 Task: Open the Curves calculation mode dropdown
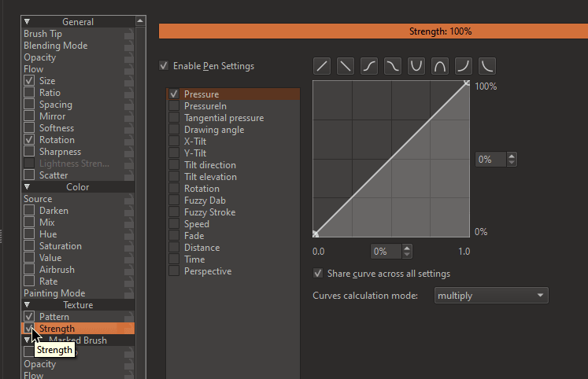[491, 296]
